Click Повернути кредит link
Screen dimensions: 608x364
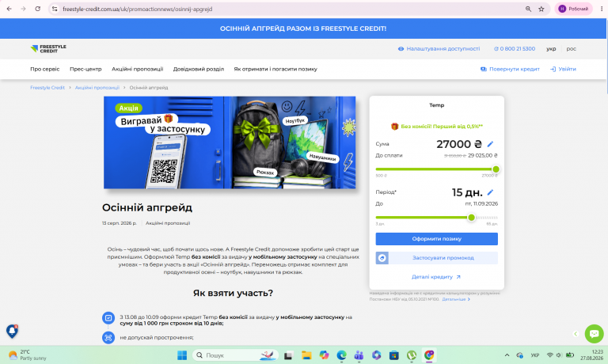510,69
